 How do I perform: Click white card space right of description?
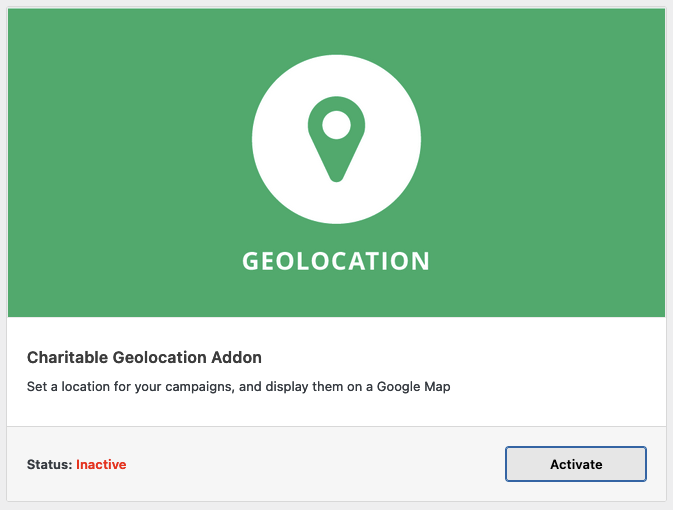tap(558, 387)
